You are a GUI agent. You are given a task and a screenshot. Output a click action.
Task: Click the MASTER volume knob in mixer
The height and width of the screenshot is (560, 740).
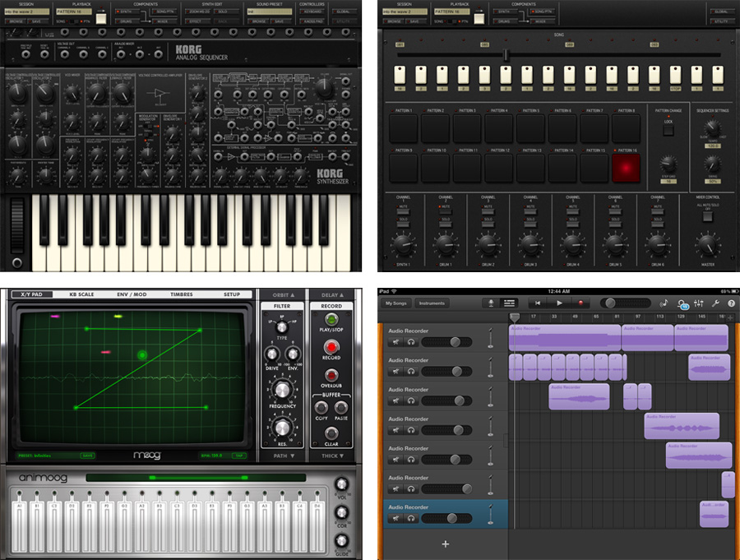[707, 244]
